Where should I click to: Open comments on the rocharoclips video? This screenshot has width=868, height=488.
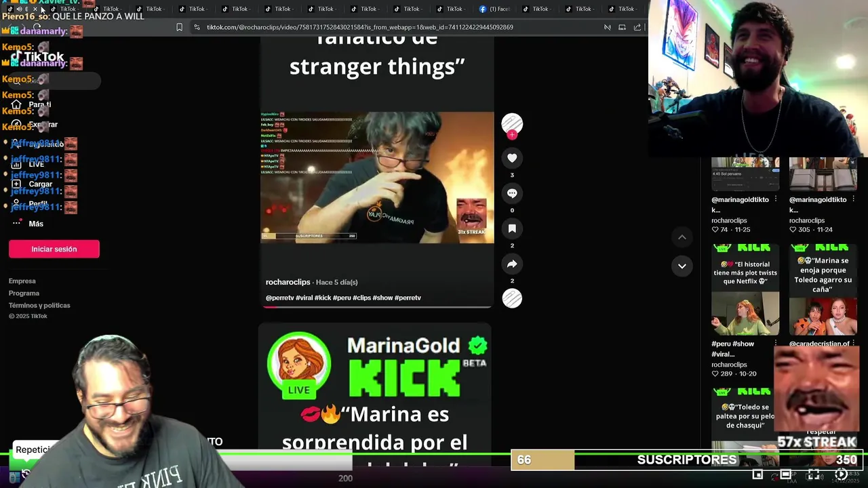click(x=512, y=193)
